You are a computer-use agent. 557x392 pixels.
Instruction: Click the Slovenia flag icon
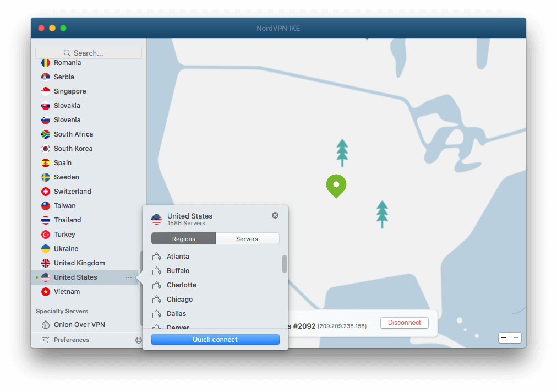point(46,120)
